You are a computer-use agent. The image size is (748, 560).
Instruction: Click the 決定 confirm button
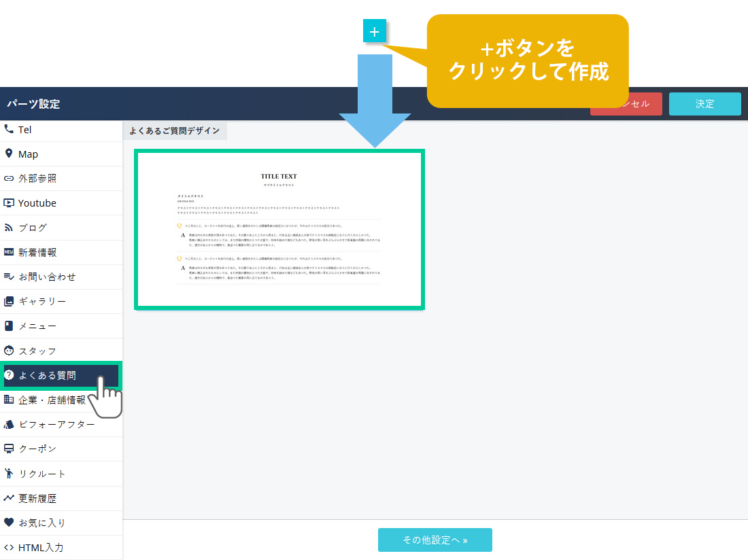coord(704,104)
